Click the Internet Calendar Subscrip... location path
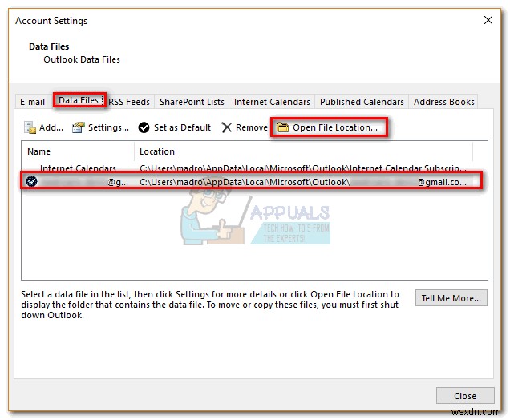 click(303, 168)
